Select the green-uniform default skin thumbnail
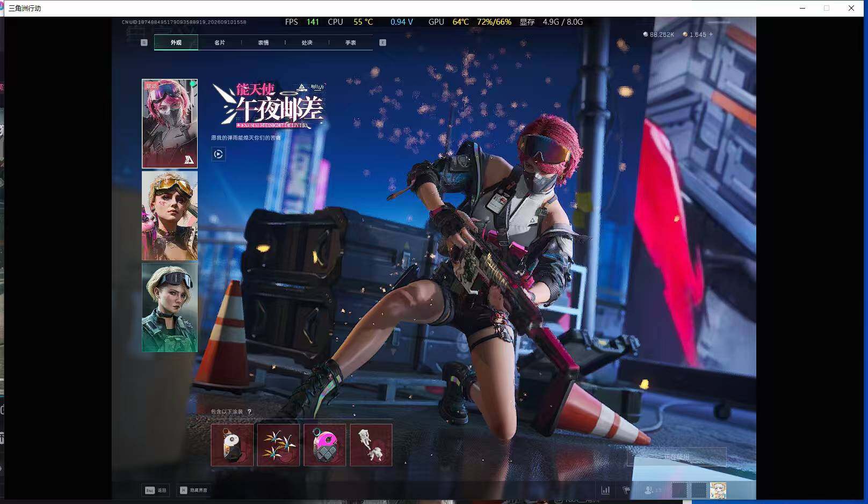This screenshot has height=504, width=868. 170,308
